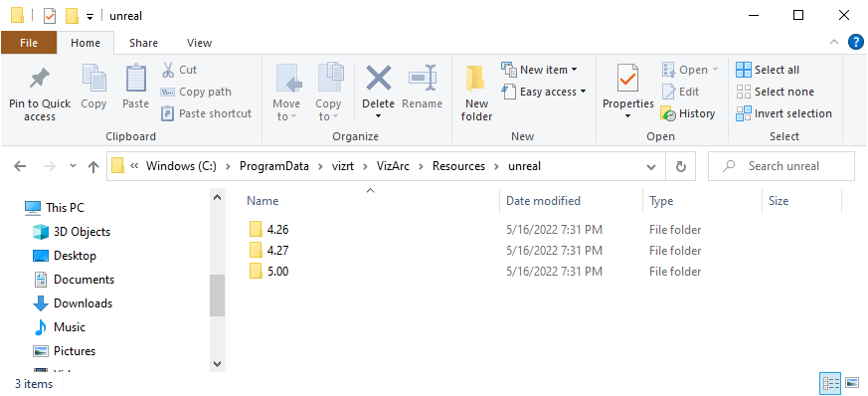Click Quick Access Toolbar new folder icon
The height and width of the screenshot is (396, 868).
coord(72,16)
